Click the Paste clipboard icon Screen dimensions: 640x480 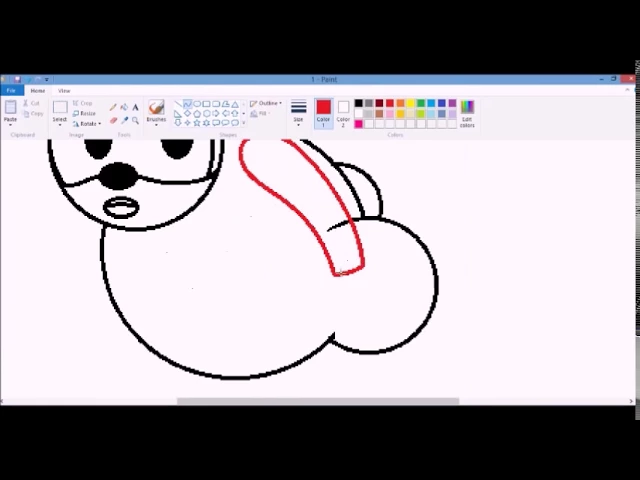point(10,110)
